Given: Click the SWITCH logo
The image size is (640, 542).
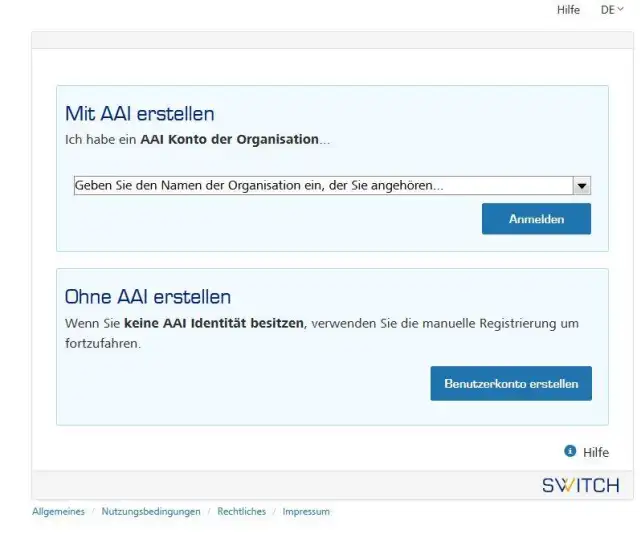Looking at the screenshot, I should click(580, 486).
